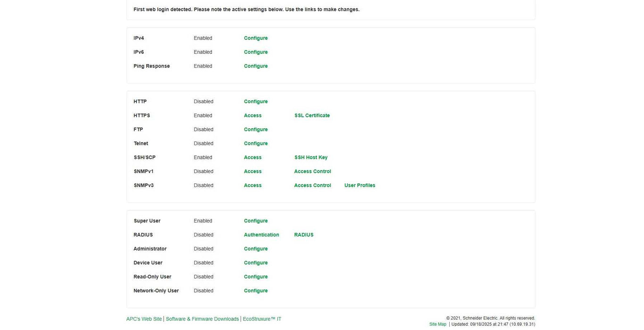Open the Site Map link
Image resolution: width=644 pixels, height=330 pixels.
point(437,324)
